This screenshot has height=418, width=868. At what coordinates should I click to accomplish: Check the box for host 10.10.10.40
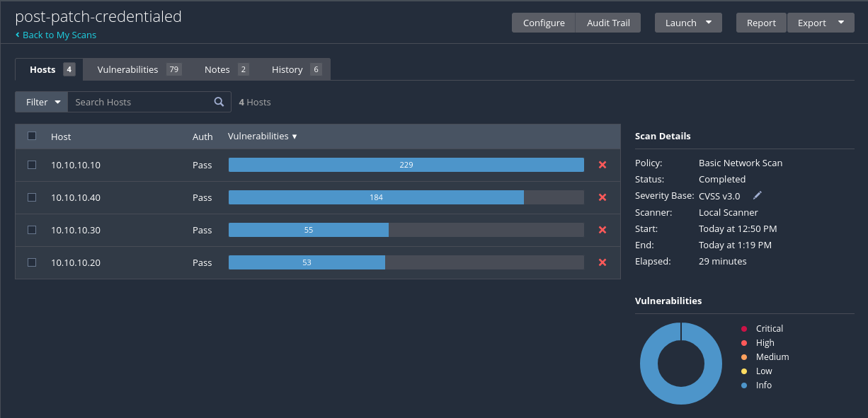tap(32, 197)
